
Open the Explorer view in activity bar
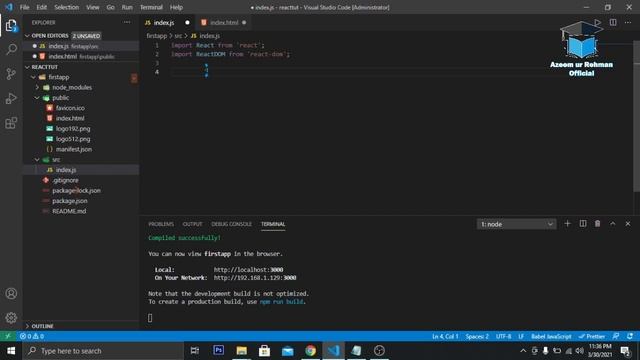coord(11,26)
